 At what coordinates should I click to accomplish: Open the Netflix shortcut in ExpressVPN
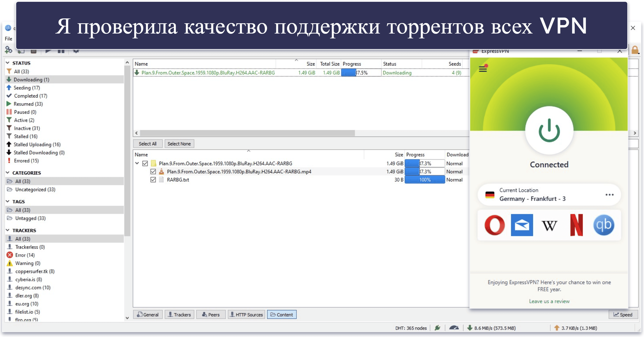(577, 225)
